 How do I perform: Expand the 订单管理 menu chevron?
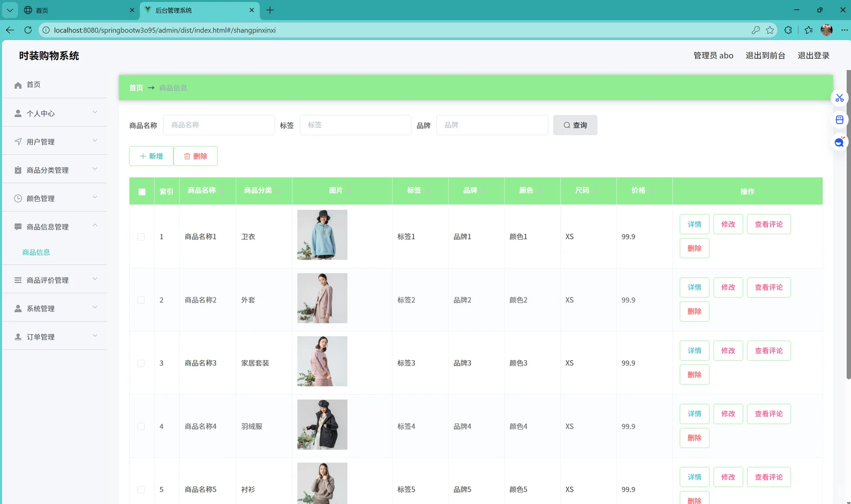point(95,336)
